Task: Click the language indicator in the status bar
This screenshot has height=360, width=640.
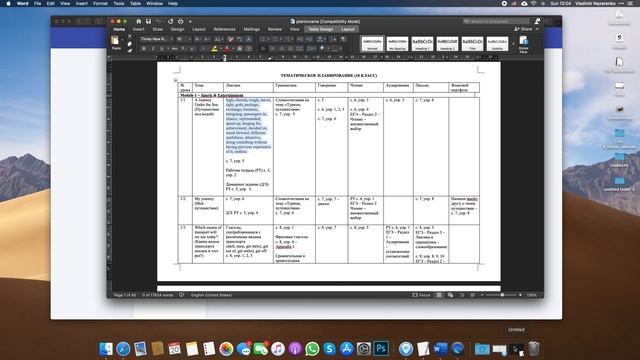Action: 211,295
